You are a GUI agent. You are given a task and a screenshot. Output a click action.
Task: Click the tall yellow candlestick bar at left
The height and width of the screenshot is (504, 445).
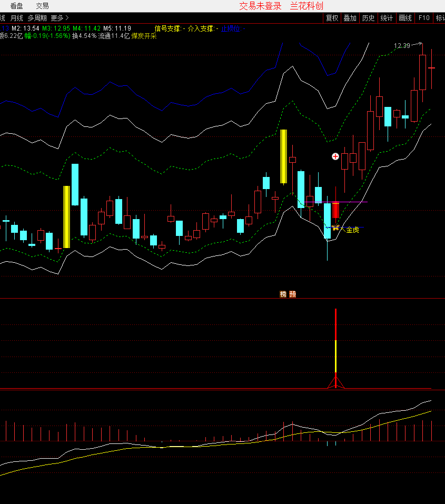point(66,216)
